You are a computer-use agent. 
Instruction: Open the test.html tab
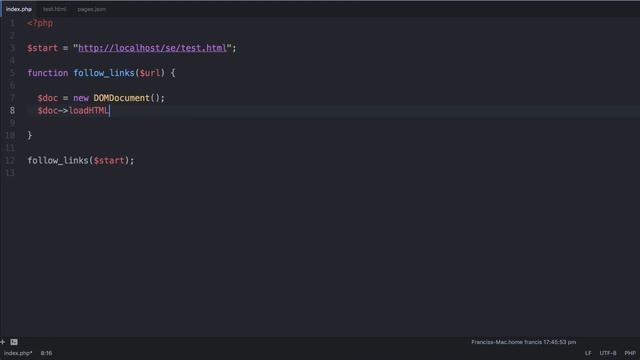(x=54, y=9)
